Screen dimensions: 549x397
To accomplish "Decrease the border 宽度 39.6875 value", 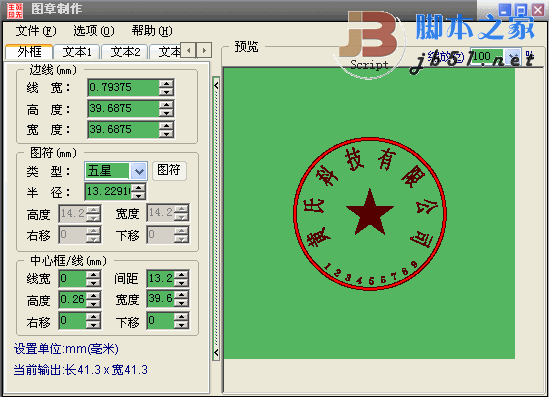I will [166, 134].
